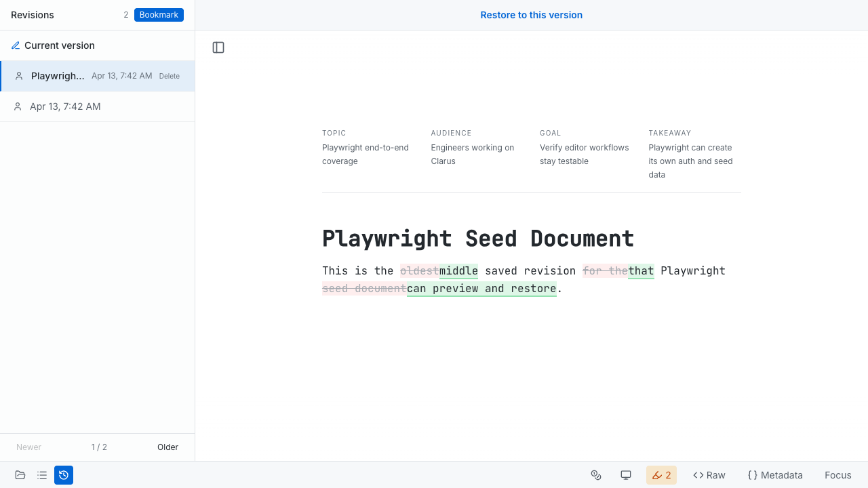Select Current version entry
This screenshot has height=488, width=868.
click(x=98, y=45)
